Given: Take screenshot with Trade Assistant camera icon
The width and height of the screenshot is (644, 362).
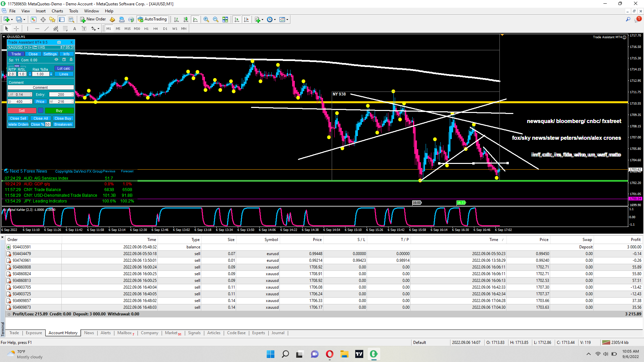Looking at the screenshot, I should click(59, 42).
